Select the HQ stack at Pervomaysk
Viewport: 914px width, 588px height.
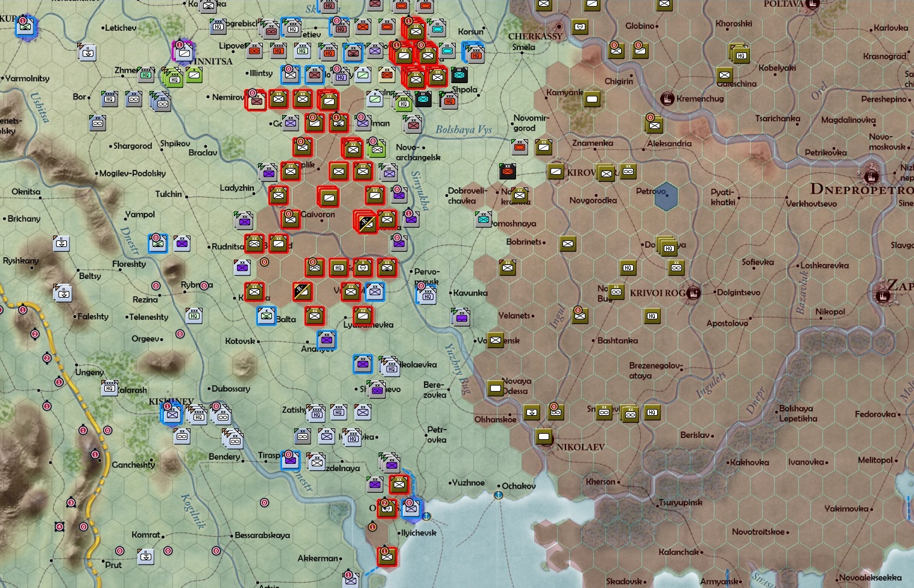(426, 295)
